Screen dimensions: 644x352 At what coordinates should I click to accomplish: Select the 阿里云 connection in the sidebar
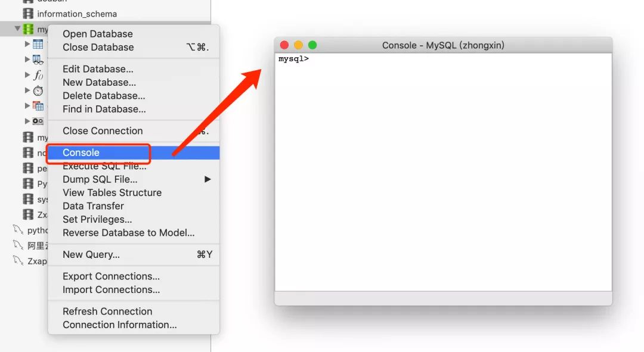(31, 245)
